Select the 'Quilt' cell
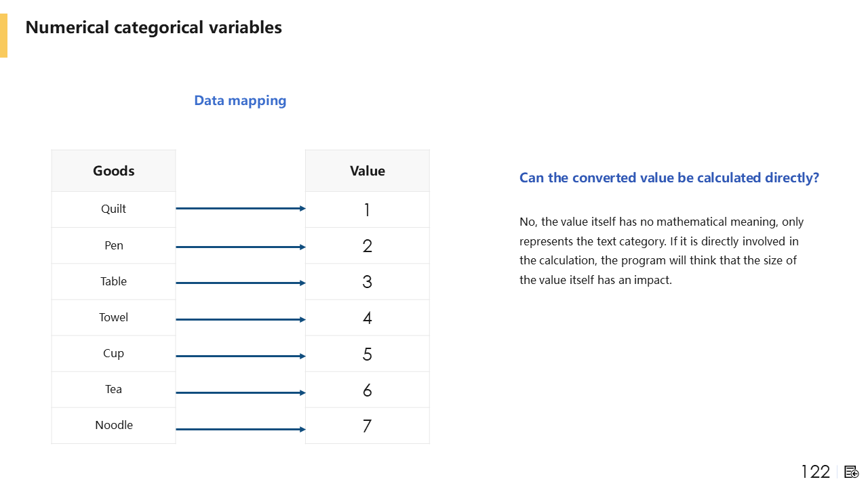The width and height of the screenshot is (868, 488). 113,209
